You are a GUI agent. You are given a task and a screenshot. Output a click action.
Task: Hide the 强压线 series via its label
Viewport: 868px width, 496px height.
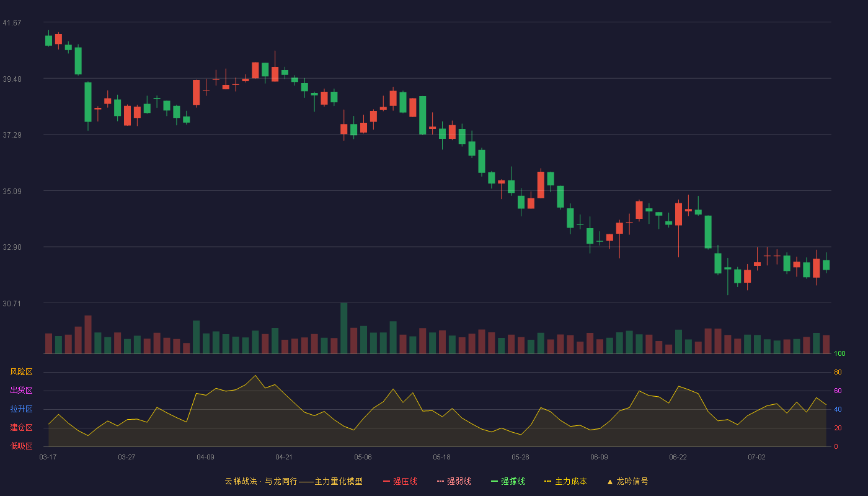point(405,481)
